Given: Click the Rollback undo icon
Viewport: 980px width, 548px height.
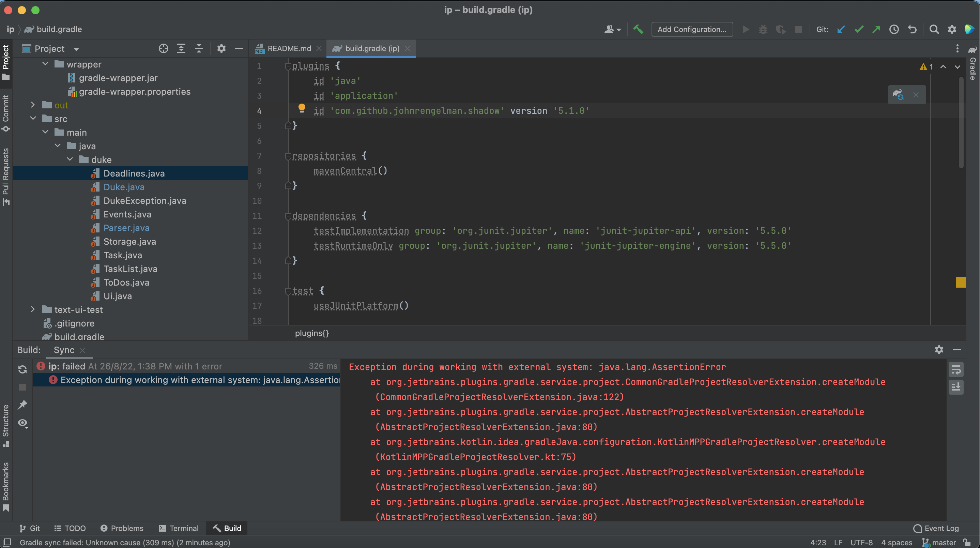Looking at the screenshot, I should click(912, 29).
